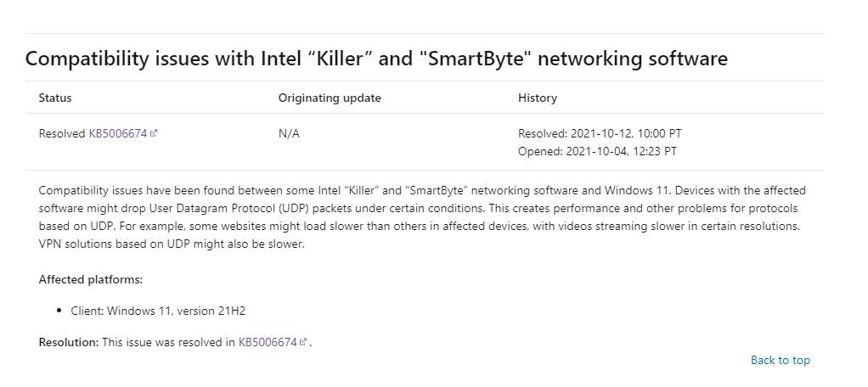868x387 pixels.
Task: Click the Opened 2021-10-04 history entry
Action: pyautogui.click(x=597, y=150)
